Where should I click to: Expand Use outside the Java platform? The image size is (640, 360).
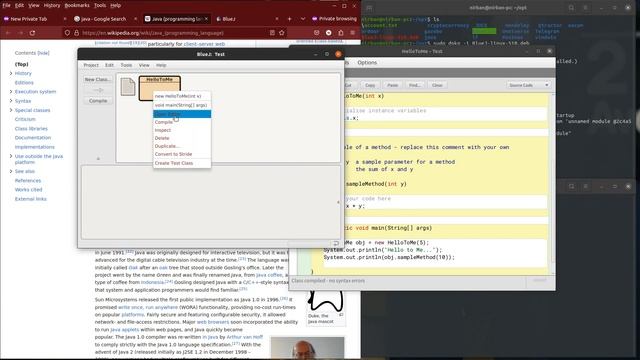point(11,156)
